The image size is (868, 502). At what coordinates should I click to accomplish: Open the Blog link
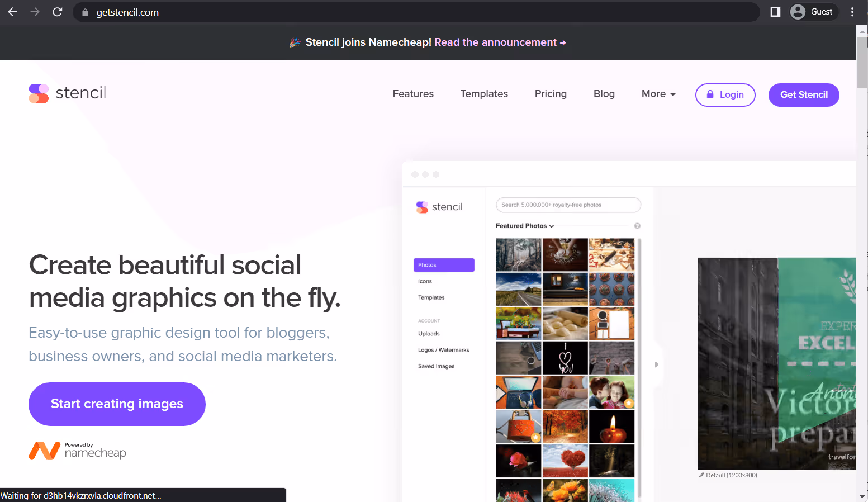click(604, 94)
